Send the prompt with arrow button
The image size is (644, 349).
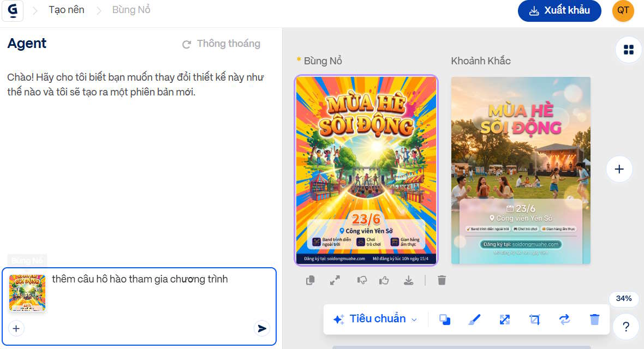coord(262,328)
